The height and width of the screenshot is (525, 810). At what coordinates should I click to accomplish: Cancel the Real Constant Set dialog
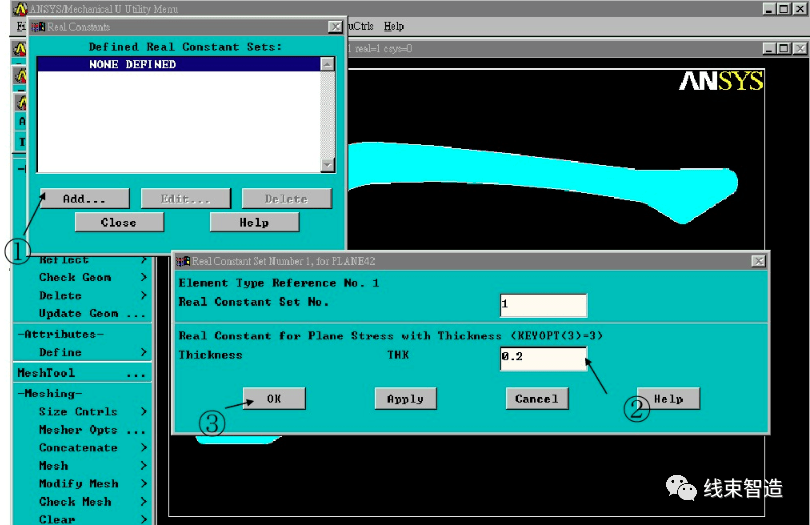click(537, 398)
